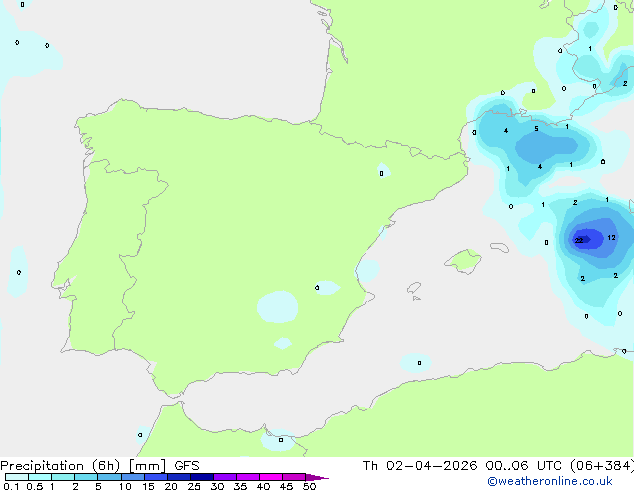This screenshot has width=634, height=490.
Task: Select the legend swatch between 15 and 20
Action: pos(156,477)
